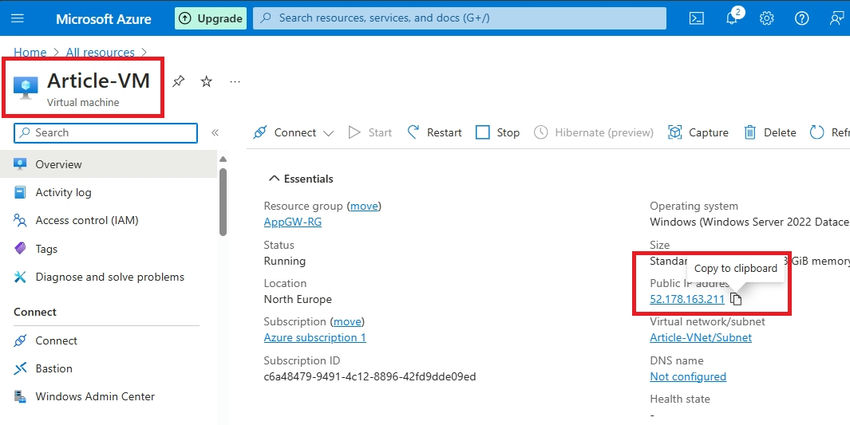Click move link for Resource group
Image resolution: width=850 pixels, height=425 pixels.
coord(364,206)
